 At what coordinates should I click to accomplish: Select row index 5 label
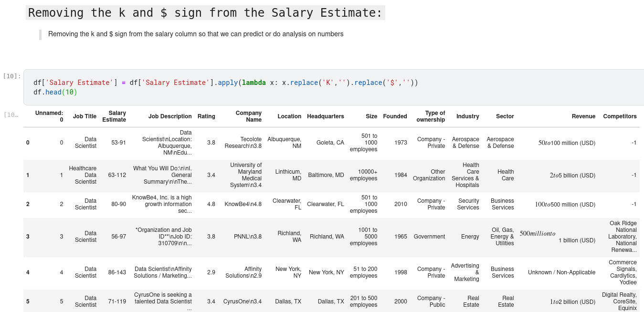[x=28, y=302]
